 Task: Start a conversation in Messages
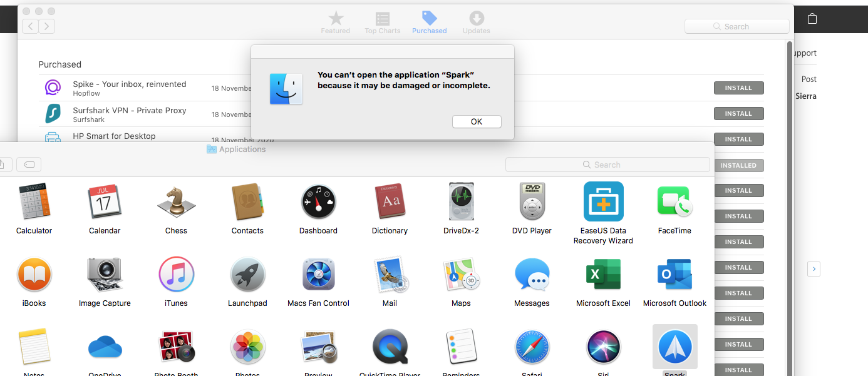click(x=532, y=274)
